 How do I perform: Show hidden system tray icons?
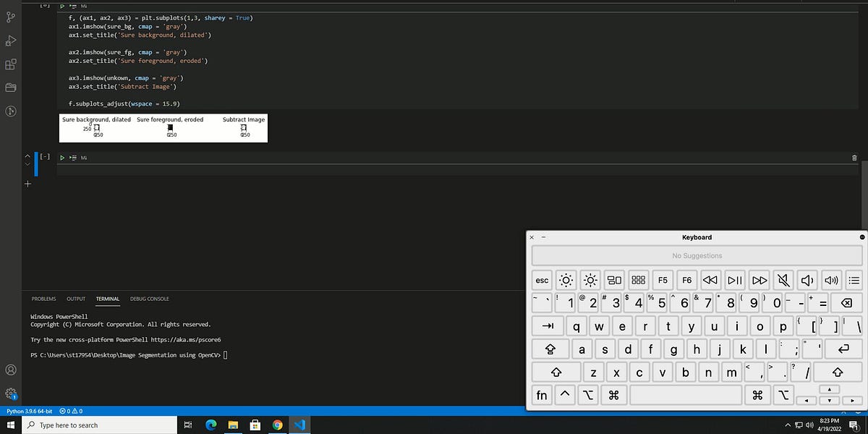pyautogui.click(x=788, y=425)
